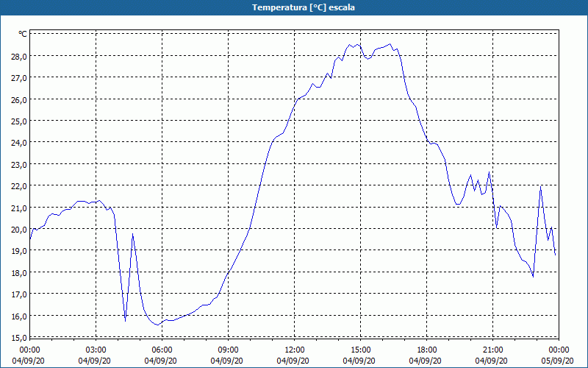Click the curve minimum just before 06:00
The width and height of the screenshot is (588, 368).
pos(158,325)
